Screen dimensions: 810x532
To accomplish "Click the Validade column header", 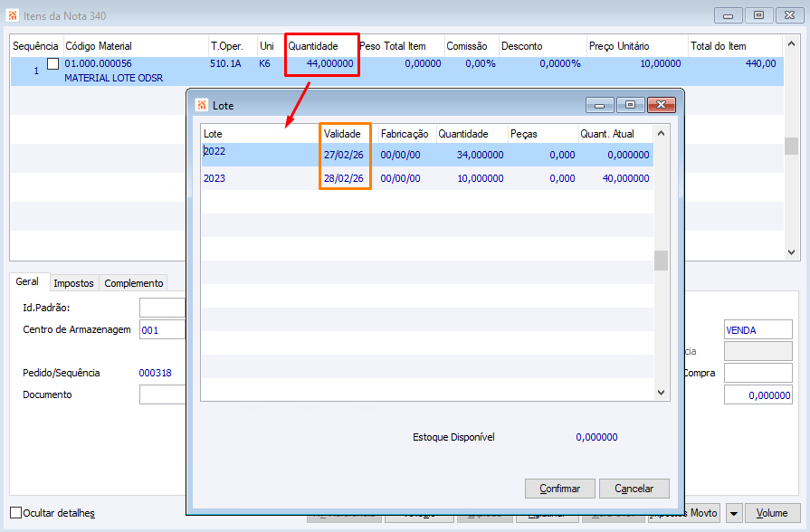I will click(342, 134).
